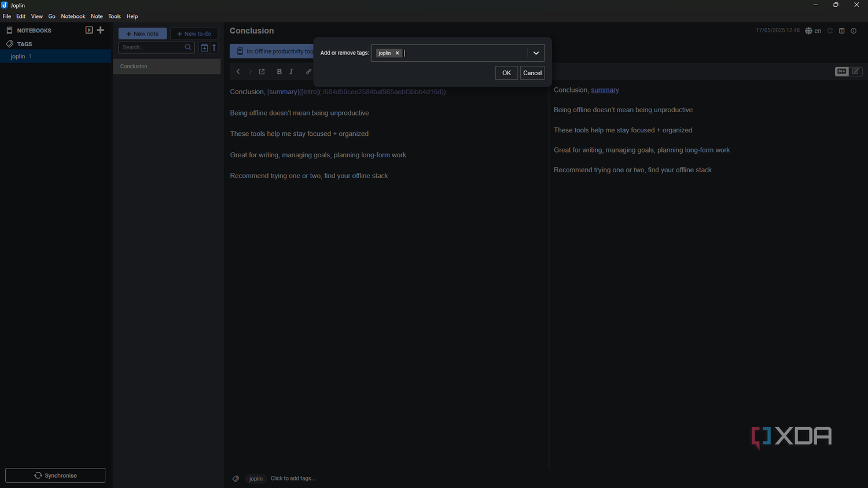This screenshot has height=488, width=868.
Task: Switch to rich text editor toggle
Action: coord(856,72)
